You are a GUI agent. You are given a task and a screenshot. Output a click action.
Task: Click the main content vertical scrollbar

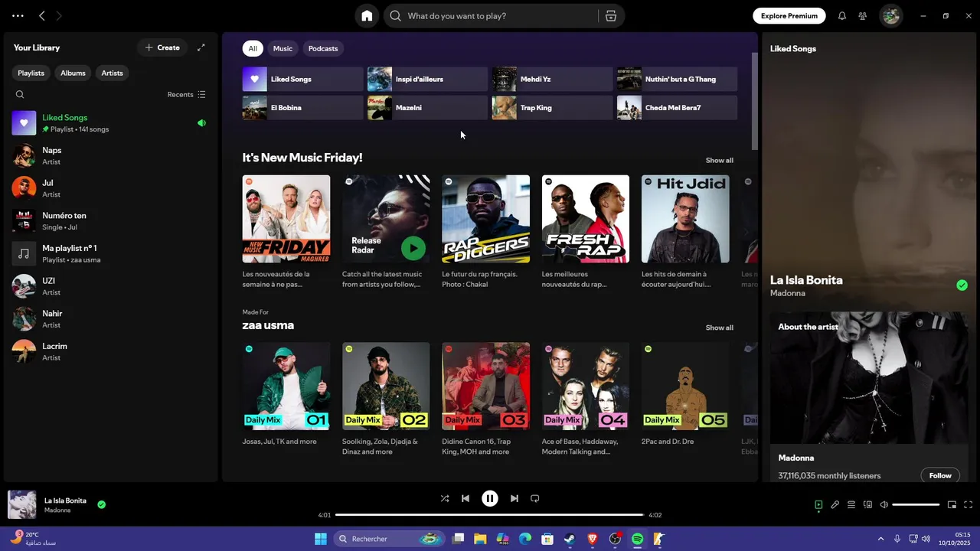[x=754, y=101]
